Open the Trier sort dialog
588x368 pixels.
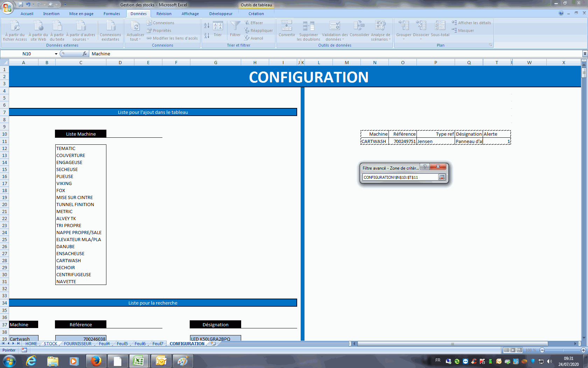point(218,29)
